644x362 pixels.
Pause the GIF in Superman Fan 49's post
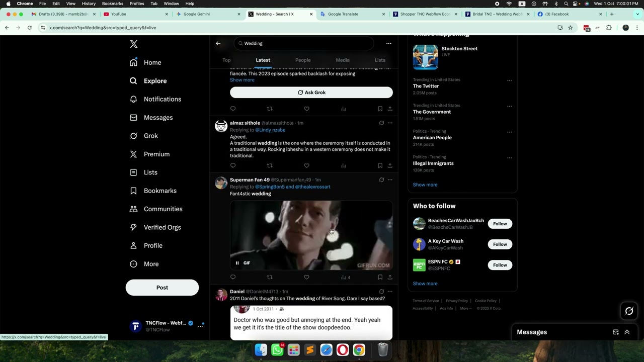pos(237,263)
